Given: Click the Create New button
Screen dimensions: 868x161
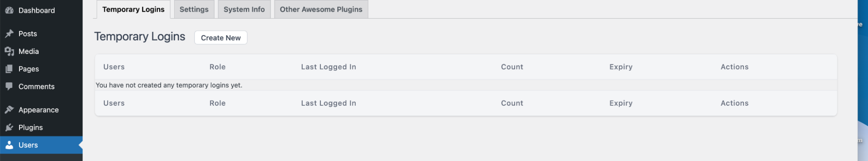Looking at the screenshot, I should tap(221, 38).
